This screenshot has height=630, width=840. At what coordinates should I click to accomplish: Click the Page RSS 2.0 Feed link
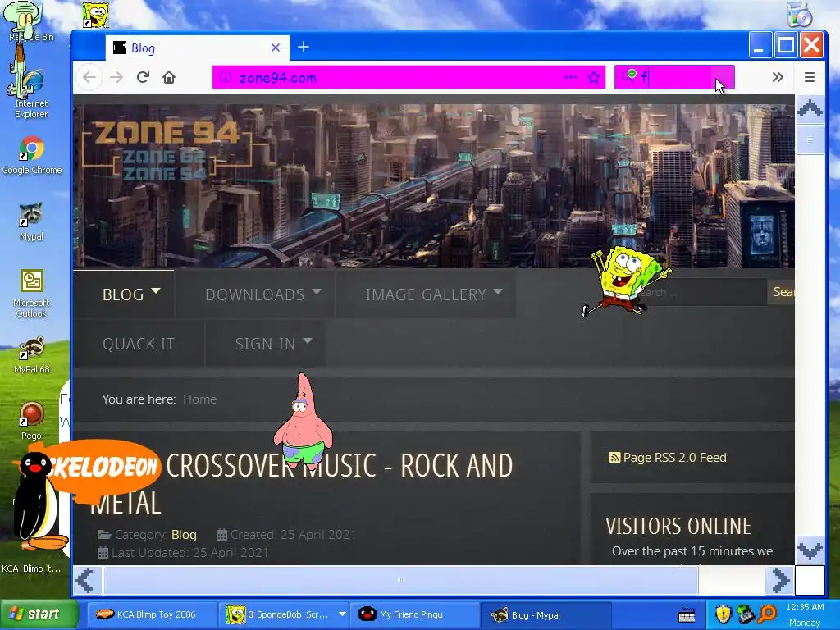click(674, 458)
